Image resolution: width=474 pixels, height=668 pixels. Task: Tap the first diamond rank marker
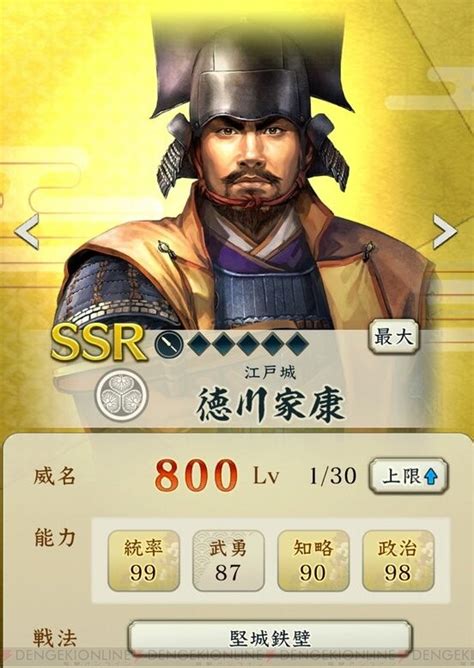point(198,344)
